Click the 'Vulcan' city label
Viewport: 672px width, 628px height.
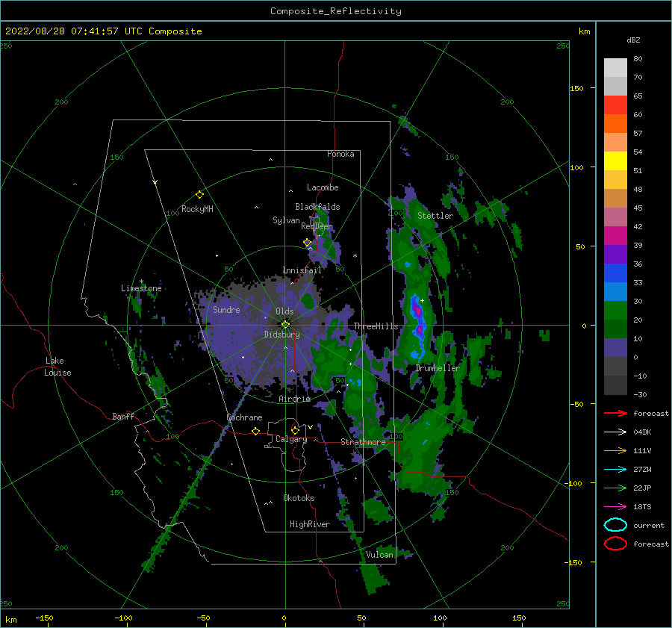(x=380, y=555)
